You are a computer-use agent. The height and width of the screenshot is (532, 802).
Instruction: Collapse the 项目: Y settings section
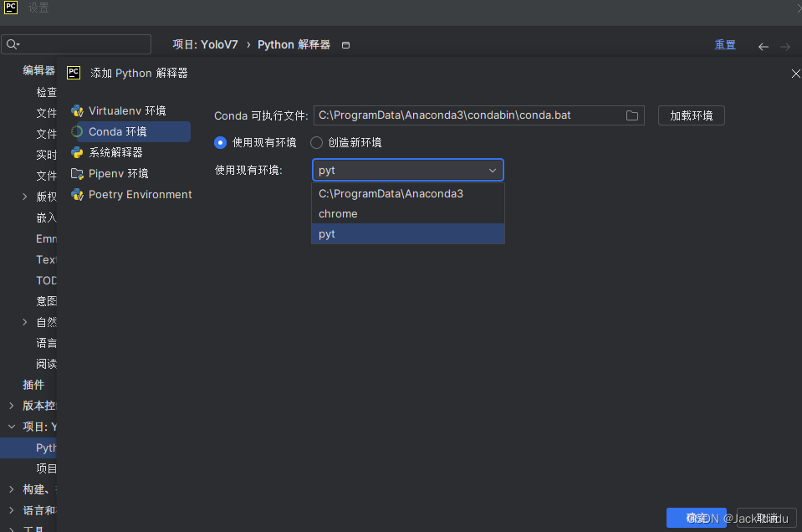tap(12, 427)
